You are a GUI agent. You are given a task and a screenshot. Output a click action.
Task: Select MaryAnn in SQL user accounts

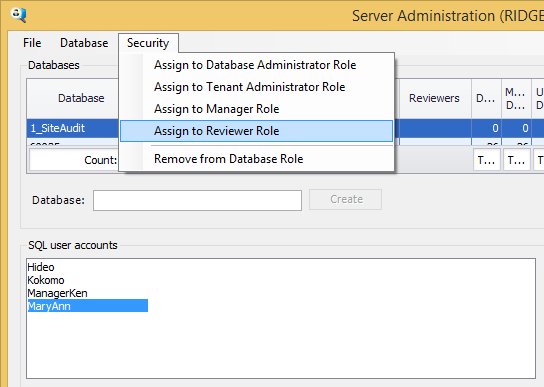[x=88, y=306]
